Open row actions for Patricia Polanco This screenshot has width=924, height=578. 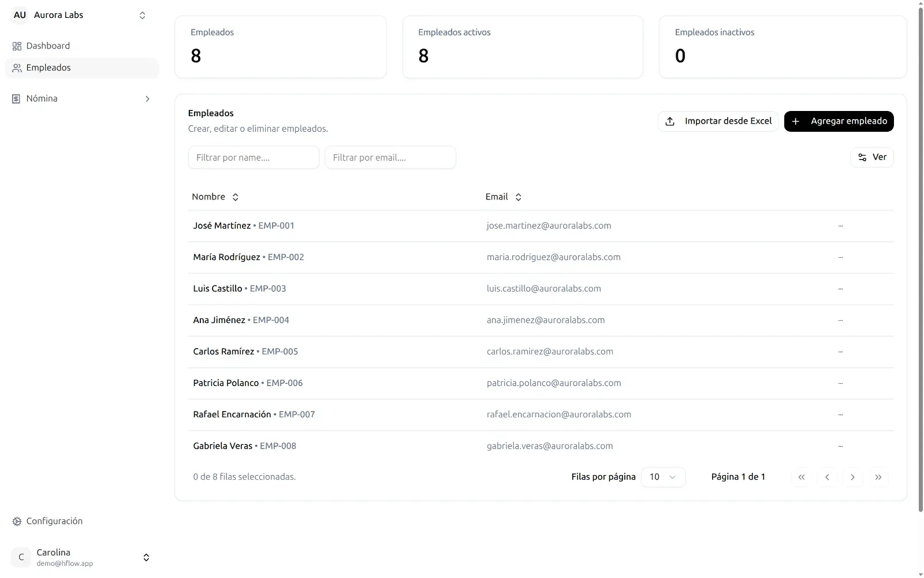[840, 383]
